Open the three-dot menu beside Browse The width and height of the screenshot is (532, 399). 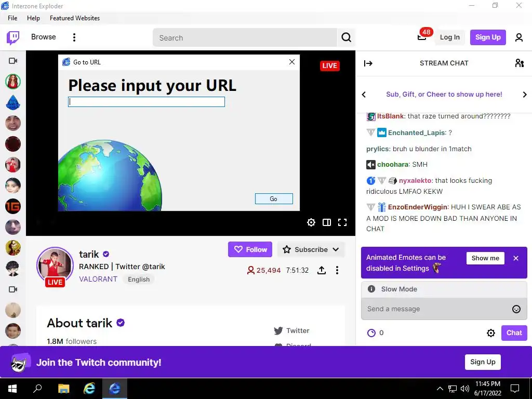(x=74, y=37)
